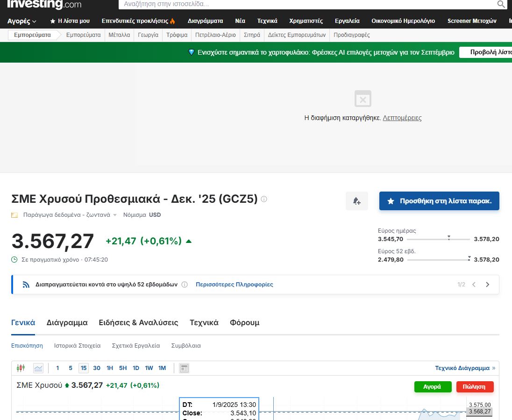
Task: Click info icon beside 52-week high notice
Action: (x=185, y=285)
